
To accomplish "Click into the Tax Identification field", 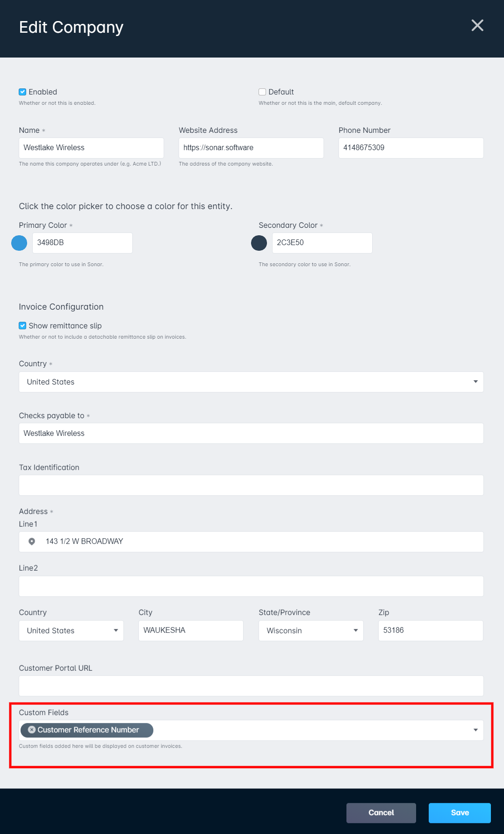I will 251,485.
